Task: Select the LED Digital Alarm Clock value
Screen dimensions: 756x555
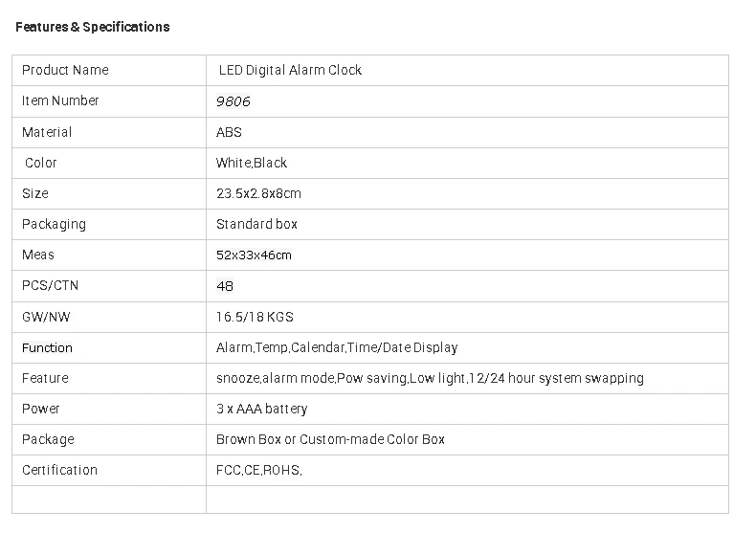Action: [x=290, y=70]
